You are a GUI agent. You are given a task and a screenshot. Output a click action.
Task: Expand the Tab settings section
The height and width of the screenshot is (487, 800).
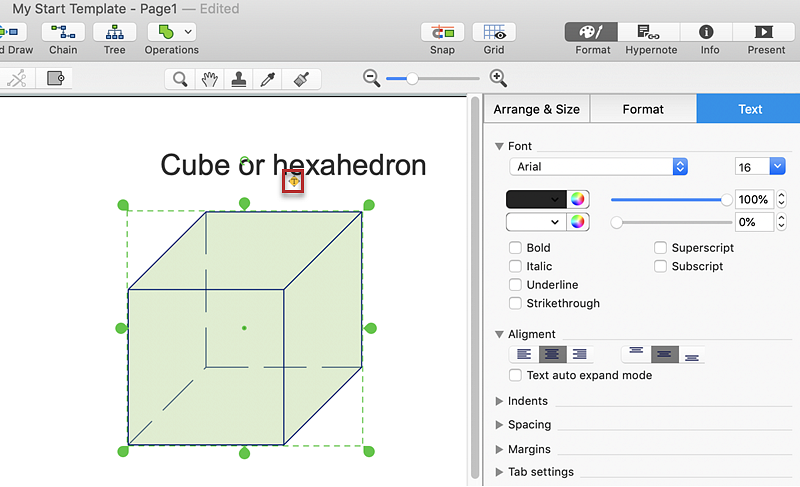(500, 472)
